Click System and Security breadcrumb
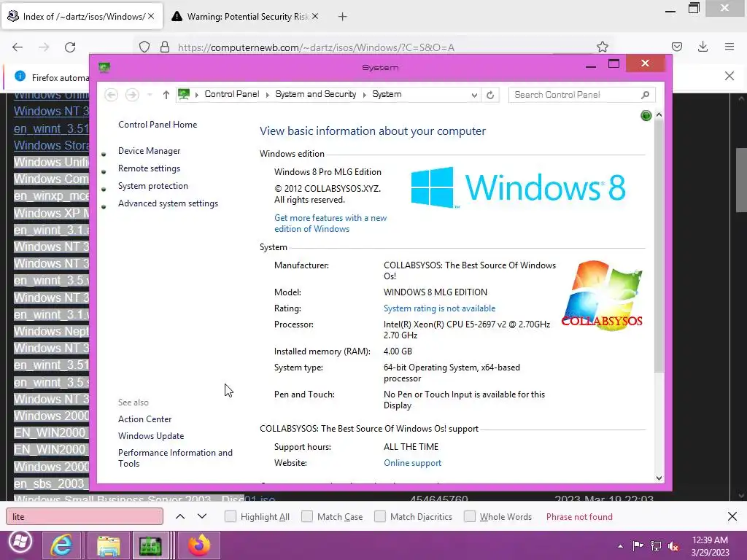Image resolution: width=747 pixels, height=560 pixels. (x=316, y=94)
